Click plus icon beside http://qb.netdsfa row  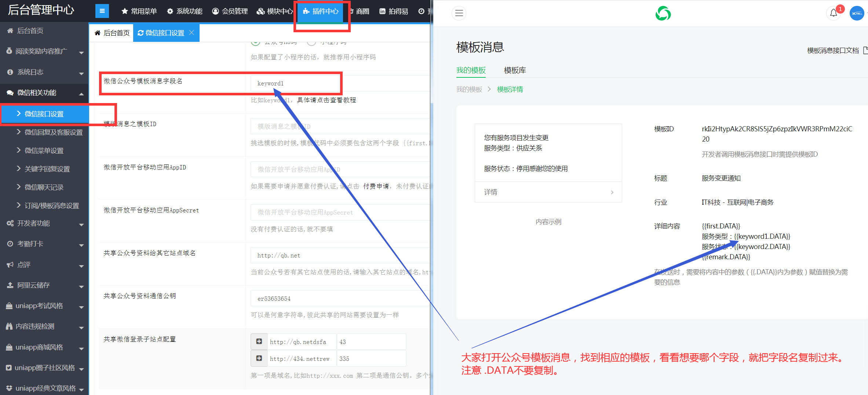[x=259, y=341]
